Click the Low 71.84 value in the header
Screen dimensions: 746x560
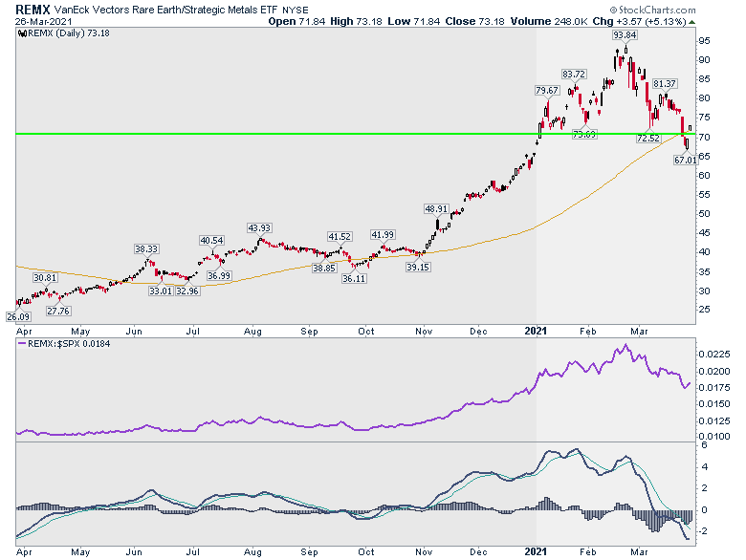[413, 21]
